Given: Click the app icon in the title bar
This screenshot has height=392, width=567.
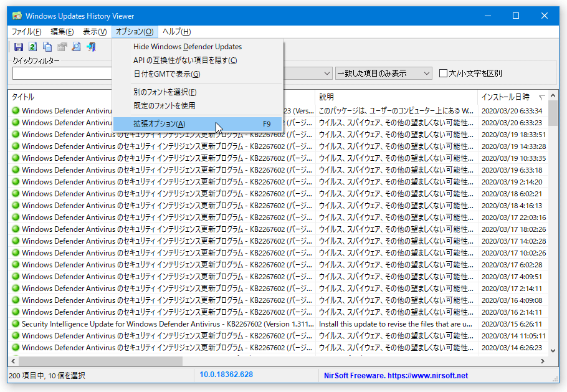Looking at the screenshot, I should (x=17, y=16).
